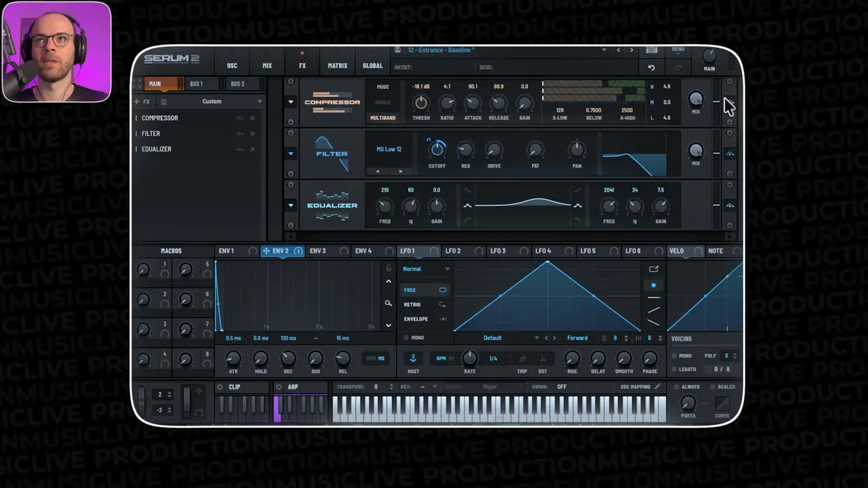The height and width of the screenshot is (488, 868).
Task: Go to previous preset arrow
Action: click(618, 50)
